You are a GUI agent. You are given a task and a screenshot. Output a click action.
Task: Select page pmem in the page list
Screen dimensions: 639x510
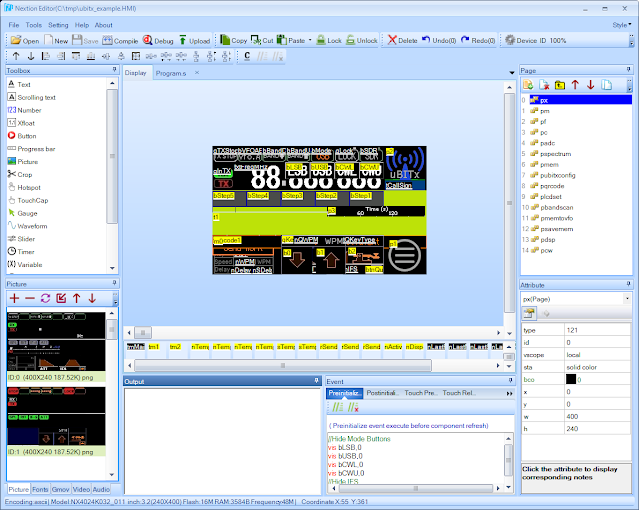point(549,164)
